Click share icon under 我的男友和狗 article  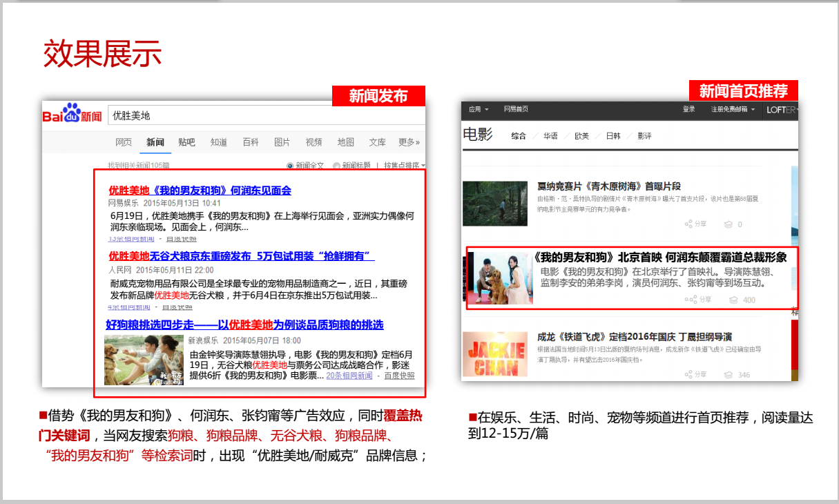[x=689, y=300]
